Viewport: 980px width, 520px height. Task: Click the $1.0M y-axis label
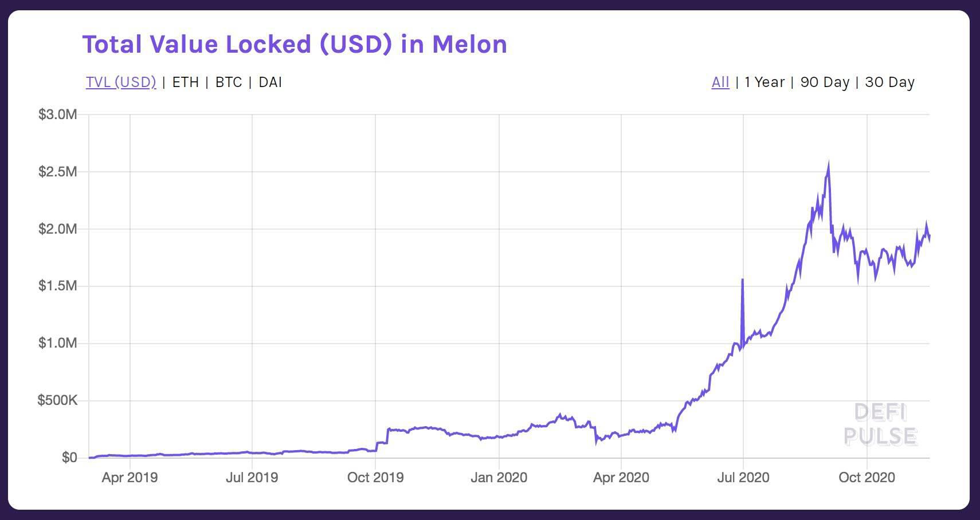(57, 343)
